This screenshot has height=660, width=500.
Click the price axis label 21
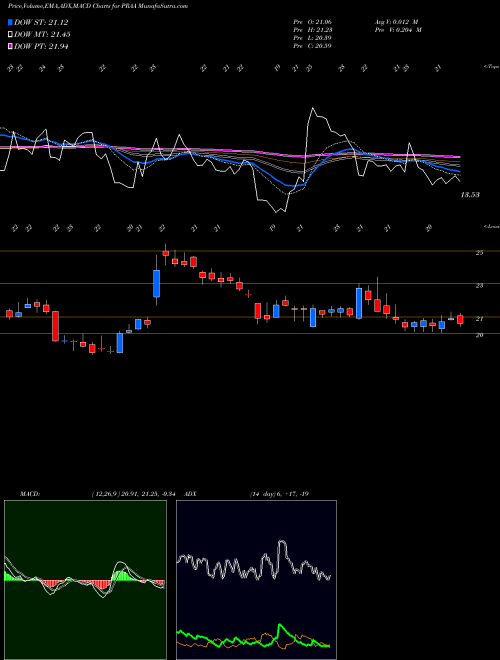tap(479, 319)
